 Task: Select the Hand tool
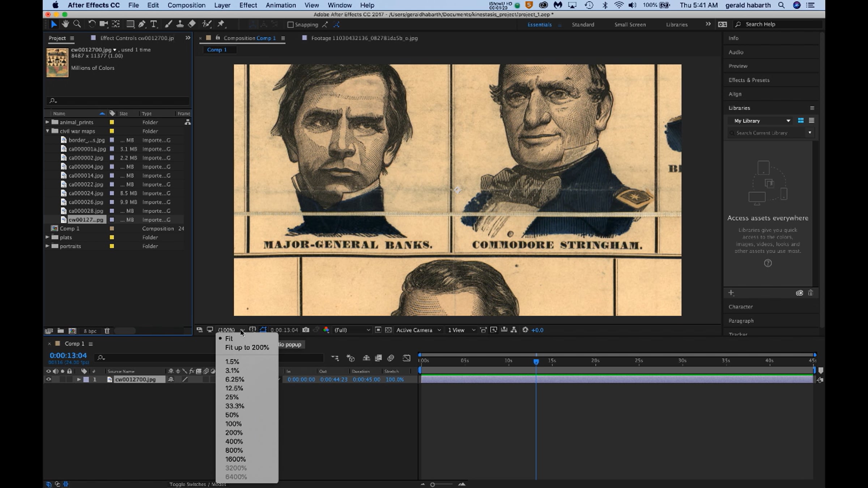pyautogui.click(x=65, y=24)
